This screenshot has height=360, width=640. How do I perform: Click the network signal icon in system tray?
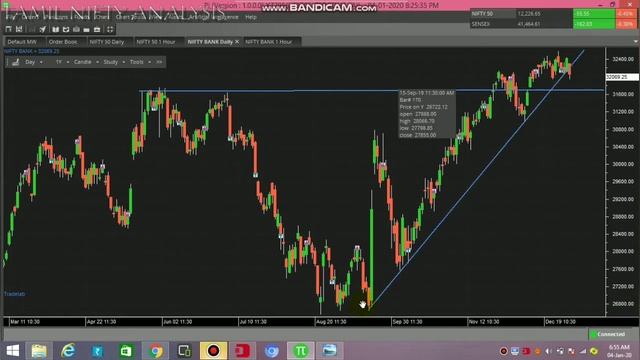pyautogui.click(x=583, y=351)
